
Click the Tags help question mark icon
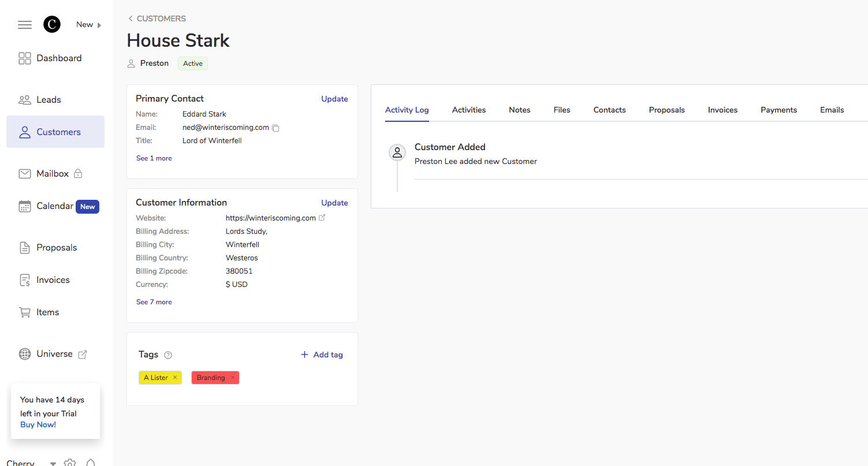coord(168,355)
